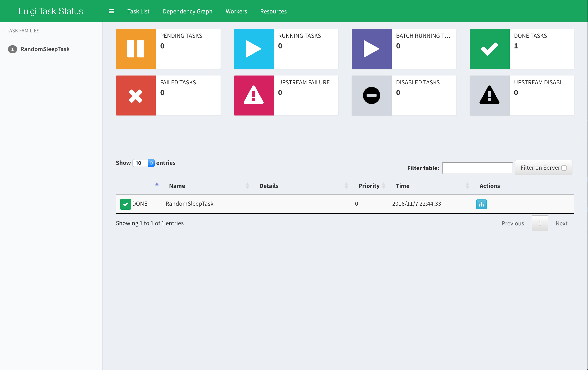Click the Disabled Tasks minus-circle icon

pos(372,95)
